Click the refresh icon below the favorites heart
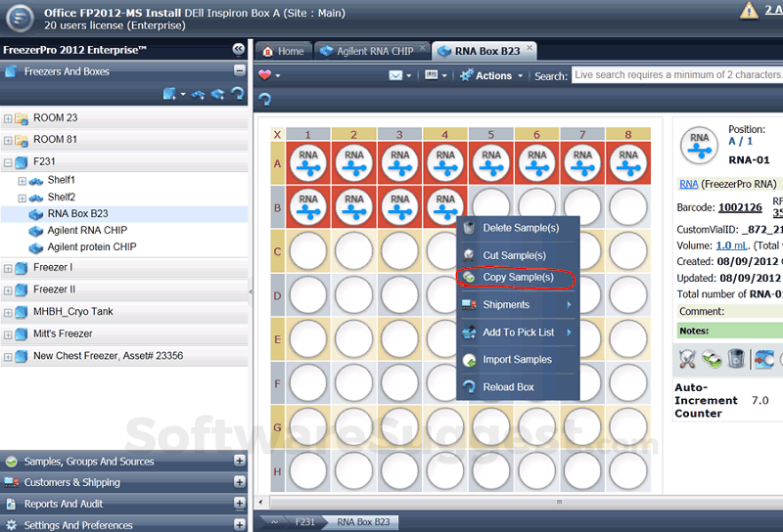783x532 pixels. [264, 99]
